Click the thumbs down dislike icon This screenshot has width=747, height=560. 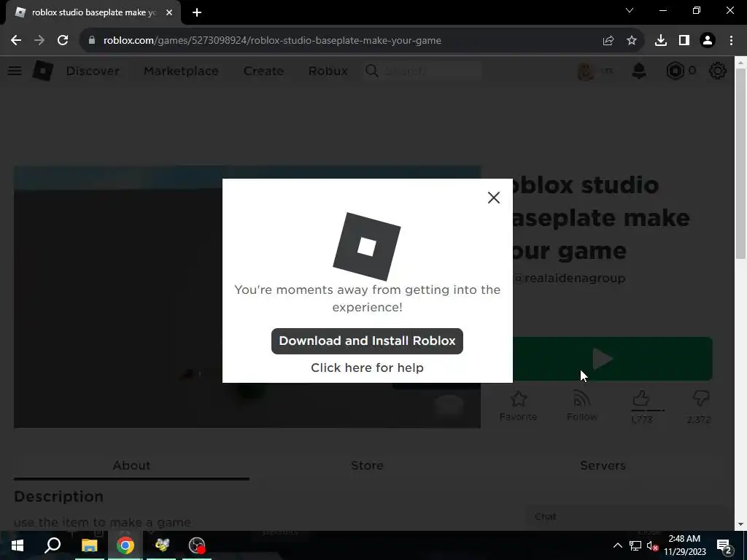pos(701,398)
